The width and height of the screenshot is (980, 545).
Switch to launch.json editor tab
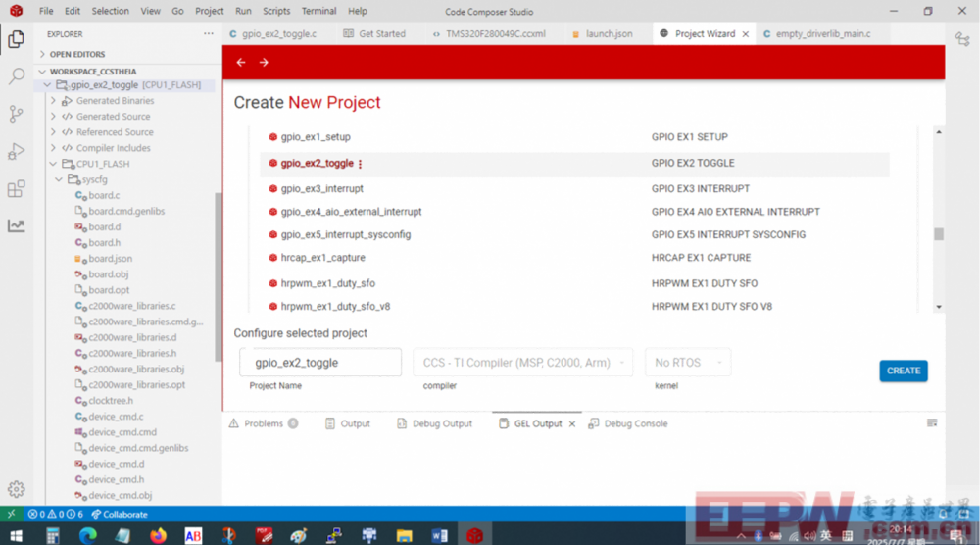click(x=609, y=34)
